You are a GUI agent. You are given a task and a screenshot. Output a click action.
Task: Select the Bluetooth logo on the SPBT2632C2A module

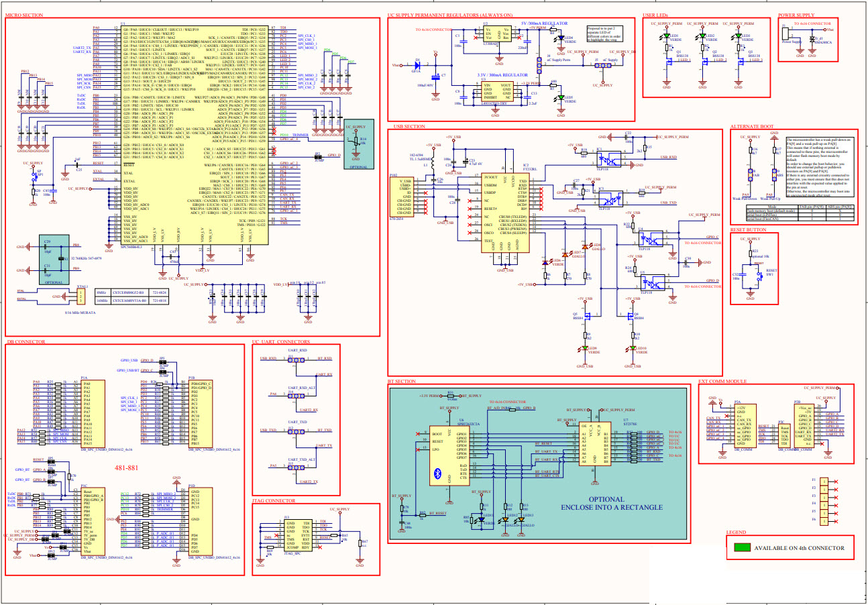click(437, 473)
